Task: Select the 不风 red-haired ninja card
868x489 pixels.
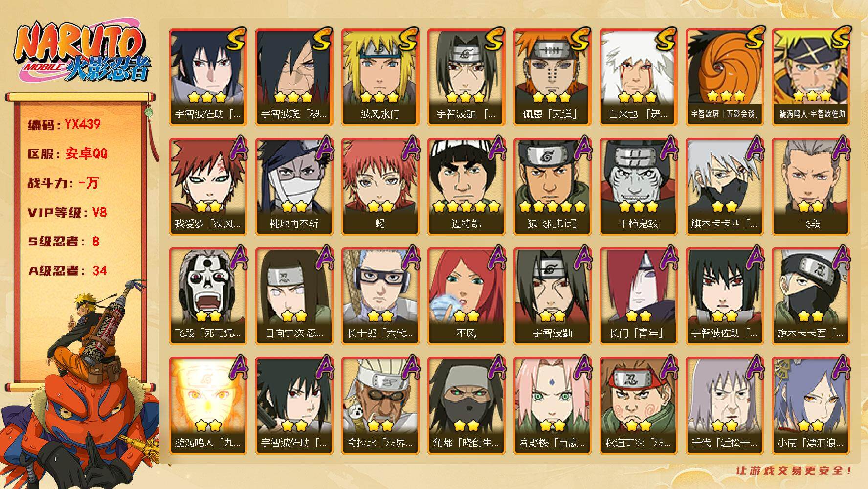Action: pyautogui.click(x=466, y=296)
